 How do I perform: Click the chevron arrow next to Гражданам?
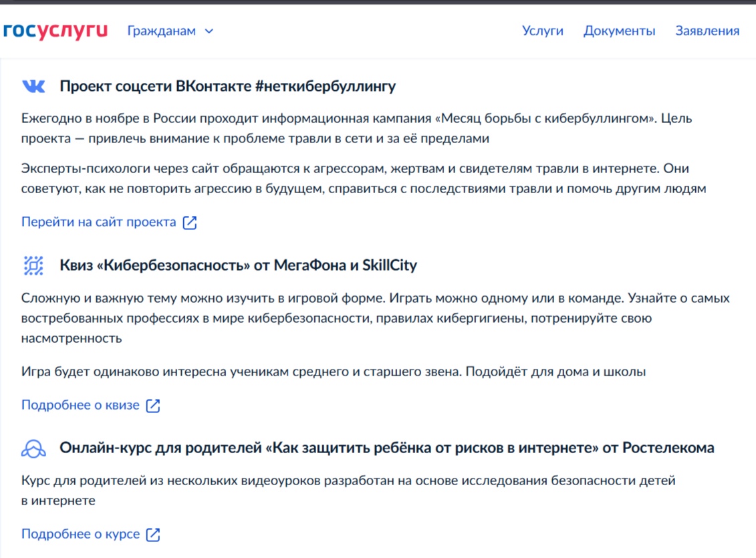(x=209, y=31)
